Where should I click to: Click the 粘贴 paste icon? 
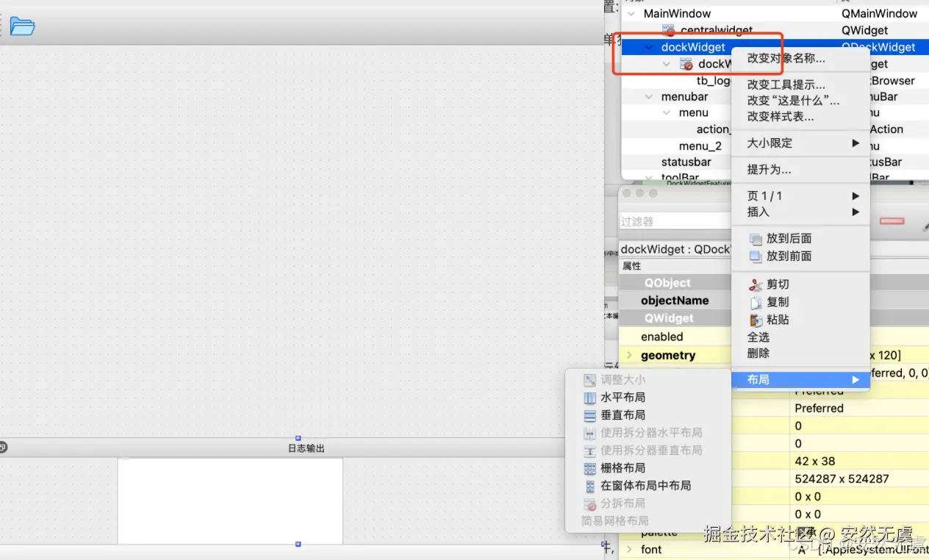point(756,319)
